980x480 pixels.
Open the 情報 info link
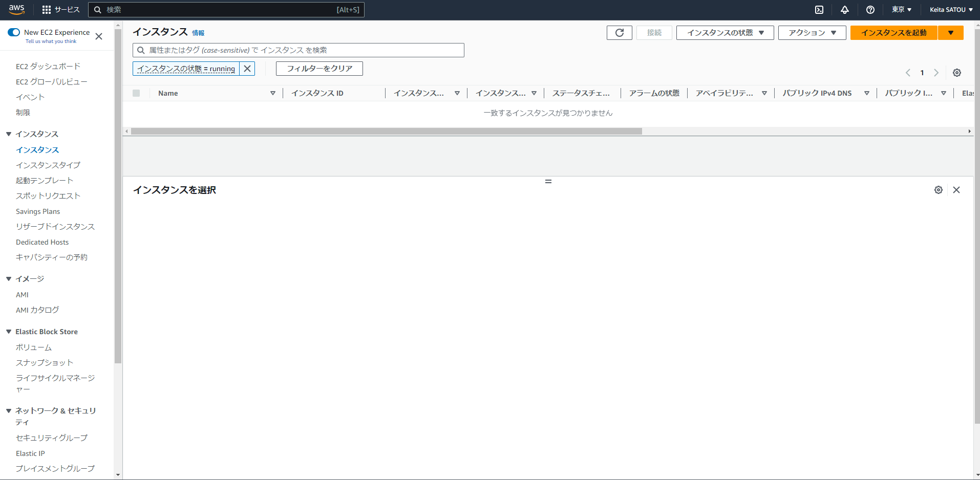(x=198, y=33)
